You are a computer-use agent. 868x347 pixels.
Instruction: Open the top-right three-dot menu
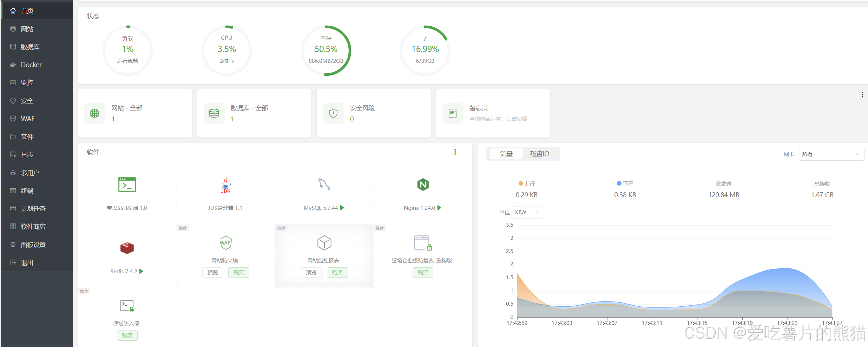(x=862, y=94)
